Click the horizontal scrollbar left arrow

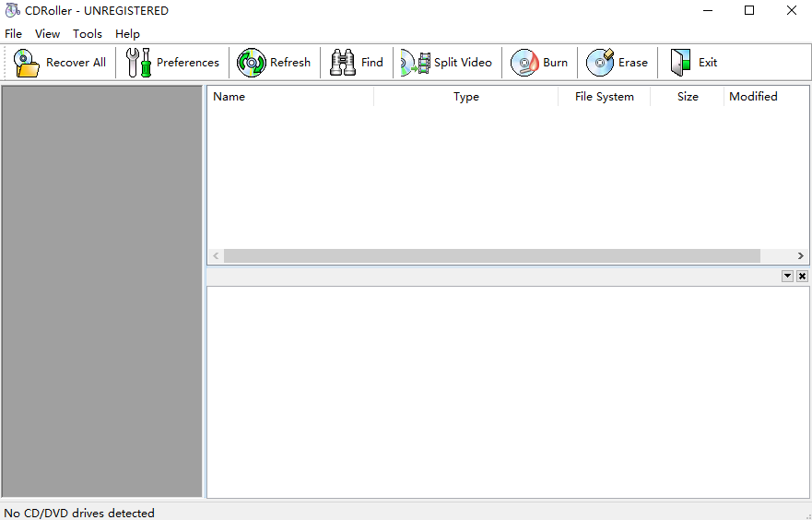(x=216, y=255)
